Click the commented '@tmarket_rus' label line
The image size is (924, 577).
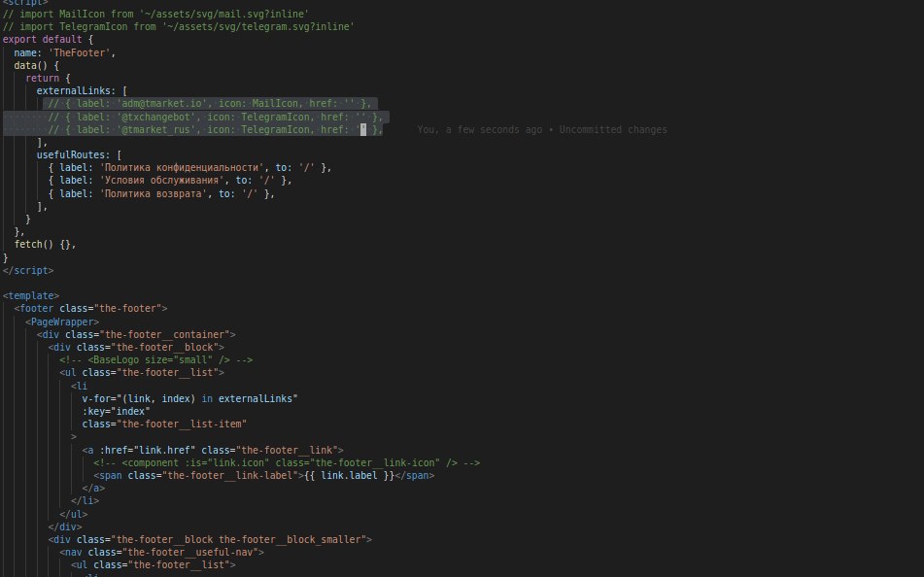pyautogui.click(x=216, y=129)
